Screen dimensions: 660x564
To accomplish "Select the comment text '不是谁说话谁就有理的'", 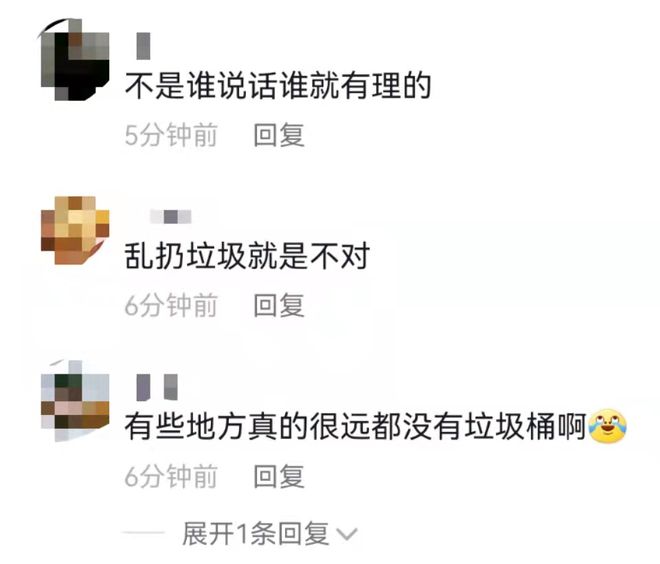I will [x=278, y=85].
